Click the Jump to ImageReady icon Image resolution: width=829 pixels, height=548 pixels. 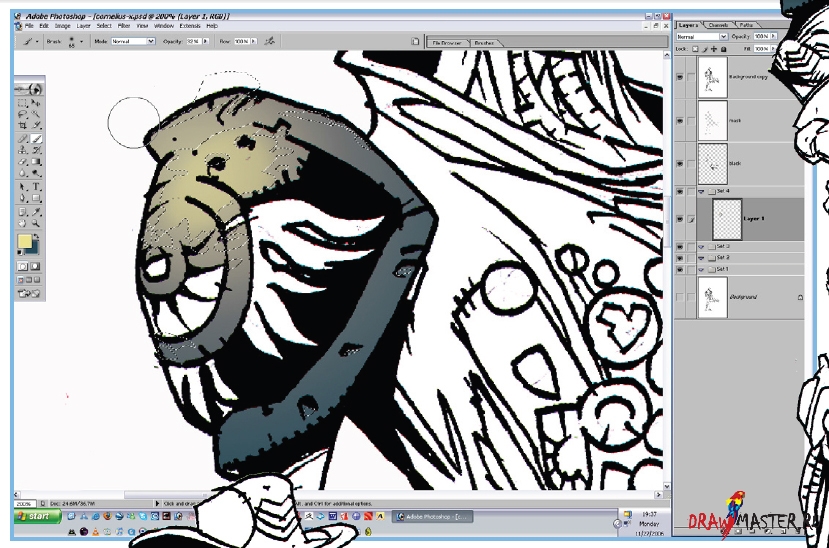pyautogui.click(x=30, y=293)
